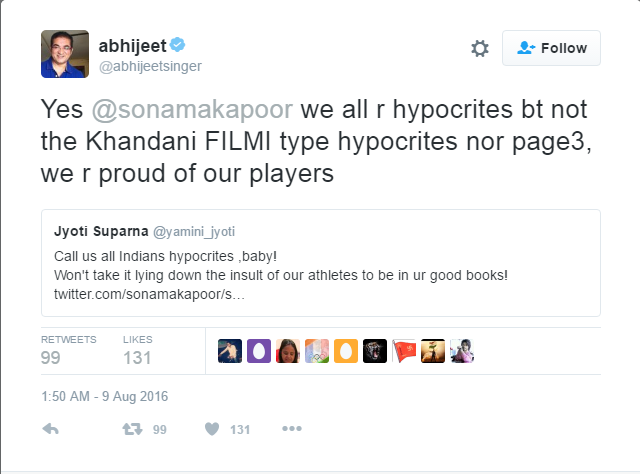
Task: Open abhijeet's profile picture
Action: [x=65, y=53]
